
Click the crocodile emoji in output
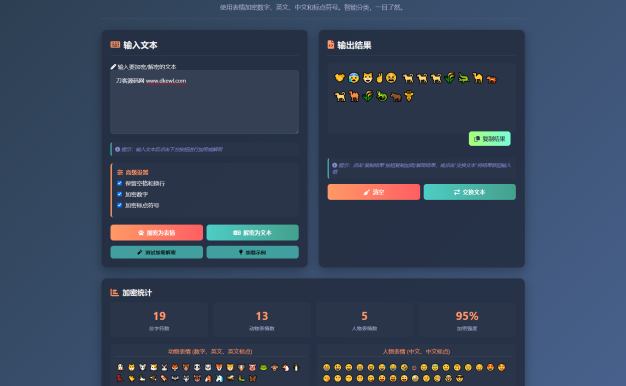(463, 78)
